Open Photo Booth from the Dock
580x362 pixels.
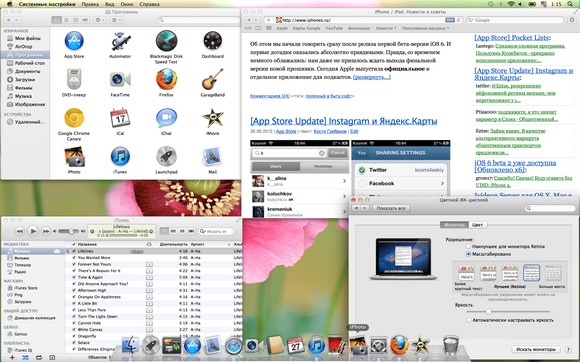tap(337, 345)
